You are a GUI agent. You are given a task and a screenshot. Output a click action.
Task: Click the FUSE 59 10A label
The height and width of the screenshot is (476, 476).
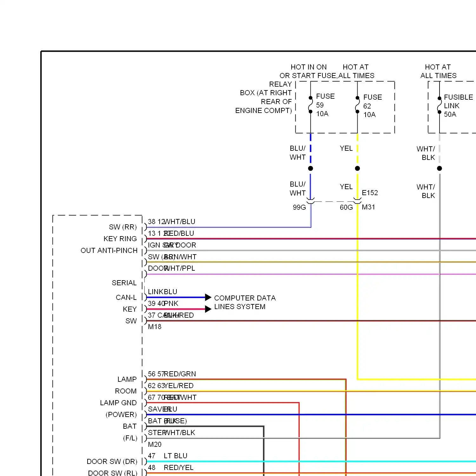(325, 105)
